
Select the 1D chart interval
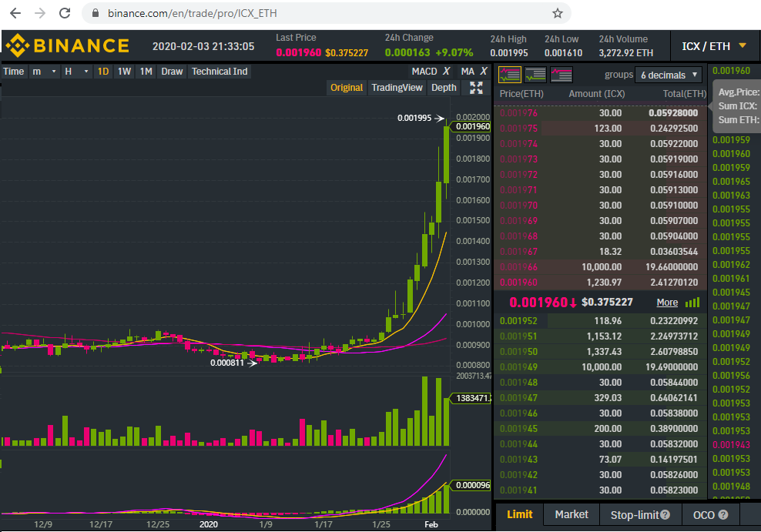click(x=103, y=72)
